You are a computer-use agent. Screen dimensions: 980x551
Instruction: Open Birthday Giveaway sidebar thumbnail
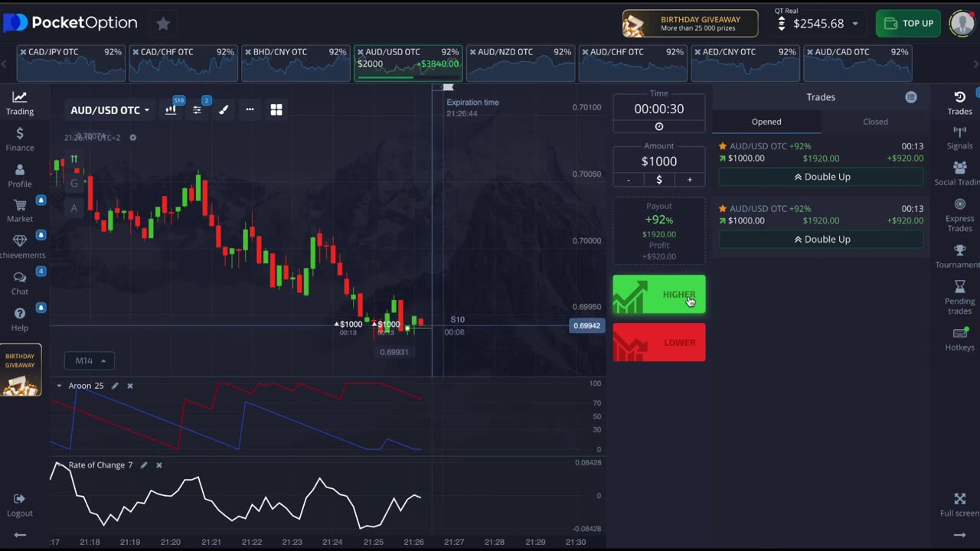(x=21, y=371)
